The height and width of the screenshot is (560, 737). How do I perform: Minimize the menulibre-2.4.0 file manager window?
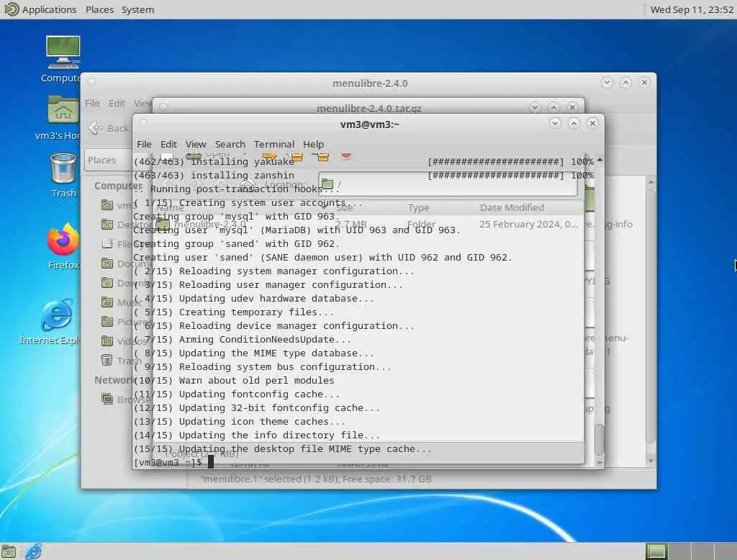click(x=607, y=82)
